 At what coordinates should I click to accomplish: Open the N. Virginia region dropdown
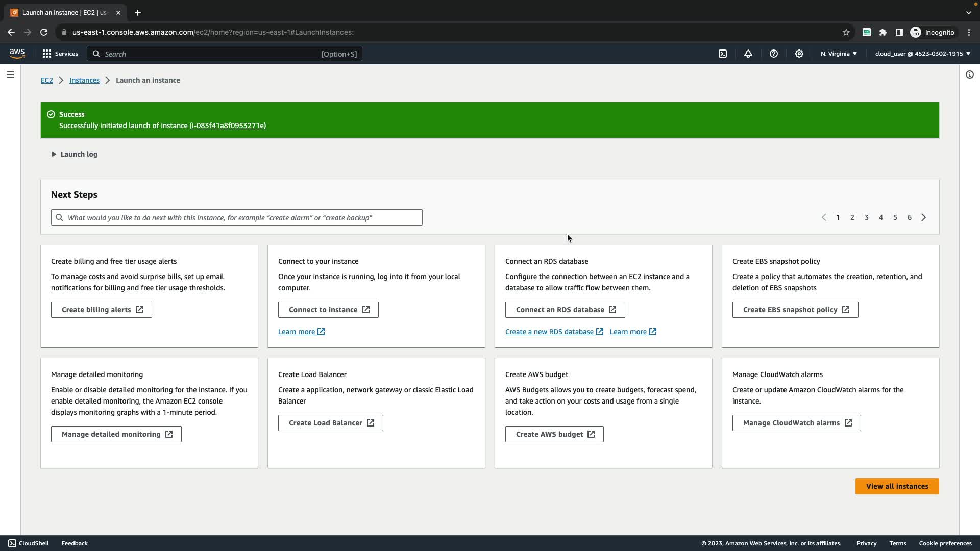tap(839, 54)
